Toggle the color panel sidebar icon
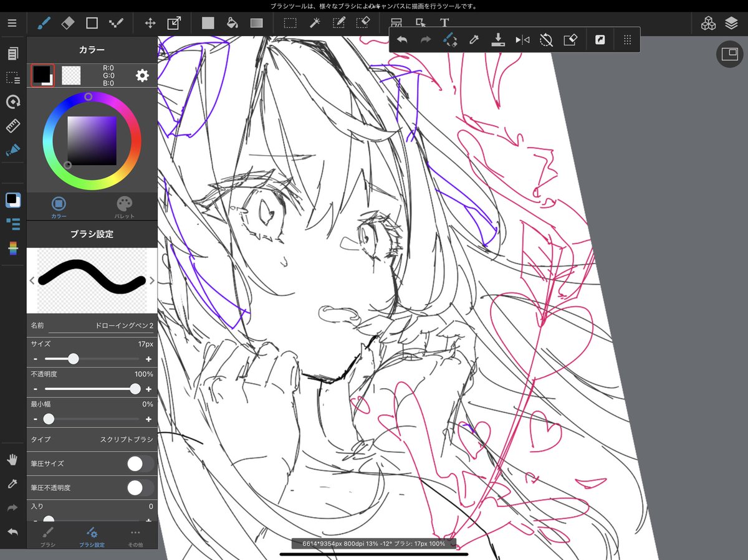The width and height of the screenshot is (748, 560). pyautogui.click(x=12, y=199)
